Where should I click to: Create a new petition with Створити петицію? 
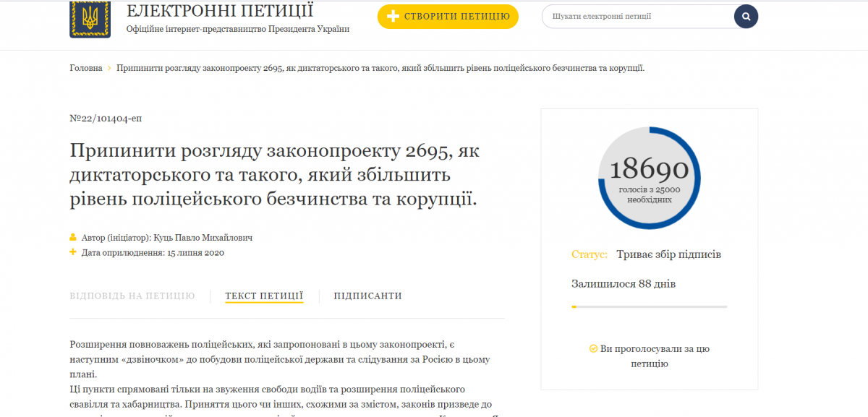point(448,16)
